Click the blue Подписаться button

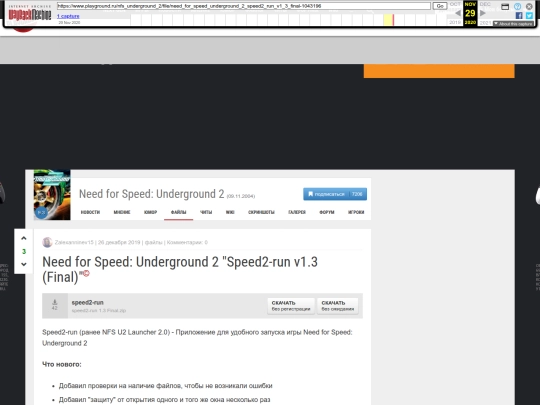pos(335,194)
